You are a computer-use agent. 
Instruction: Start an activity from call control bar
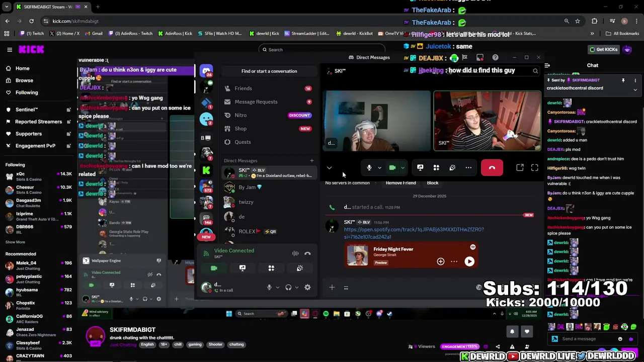(x=436, y=167)
